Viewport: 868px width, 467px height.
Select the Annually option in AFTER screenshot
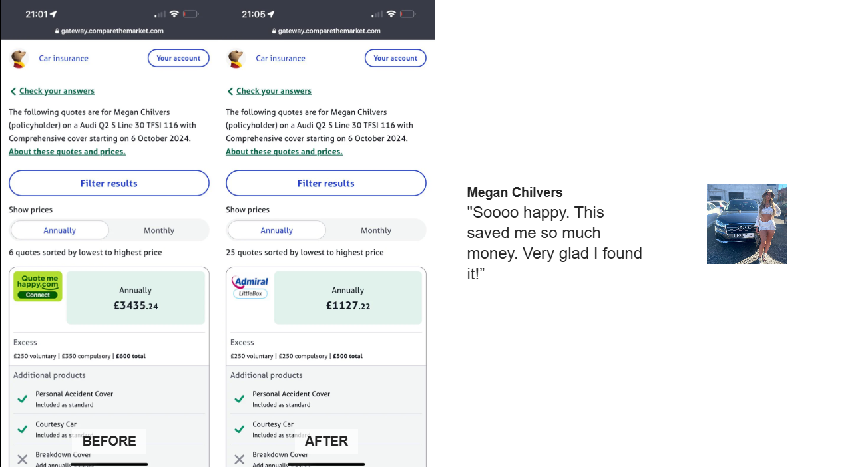click(x=276, y=230)
